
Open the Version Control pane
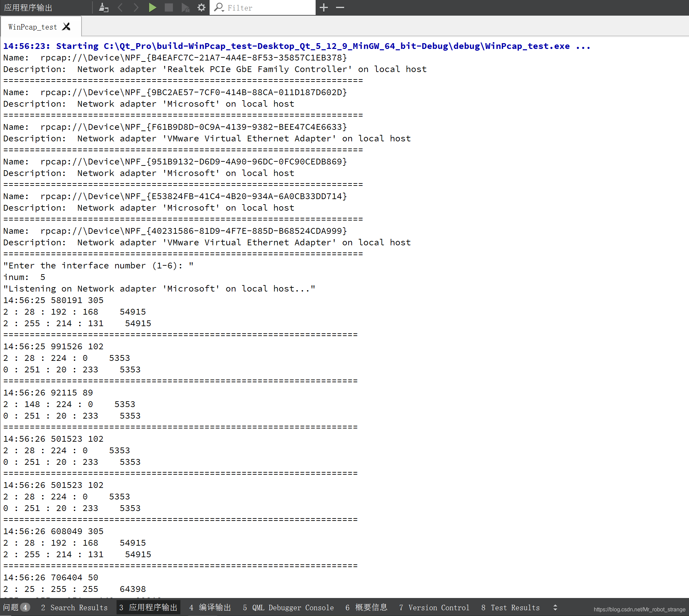point(434,608)
